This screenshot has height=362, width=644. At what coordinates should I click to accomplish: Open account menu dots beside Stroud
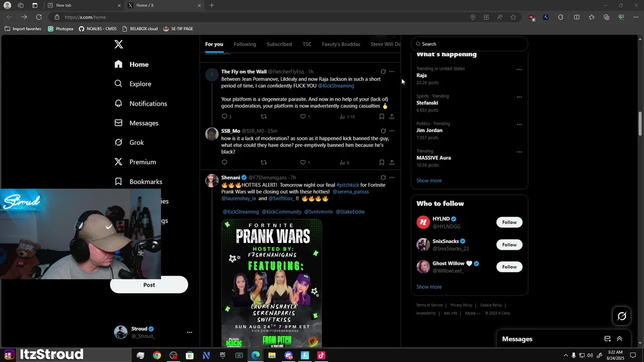coord(190,332)
